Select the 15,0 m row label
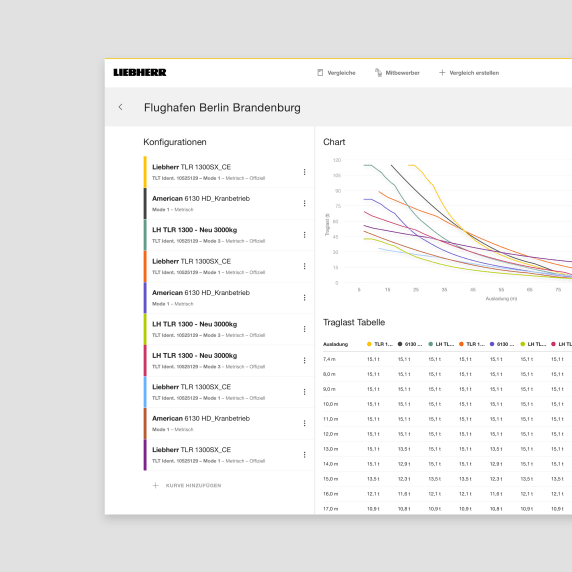The width and height of the screenshot is (572, 572). tap(331, 479)
